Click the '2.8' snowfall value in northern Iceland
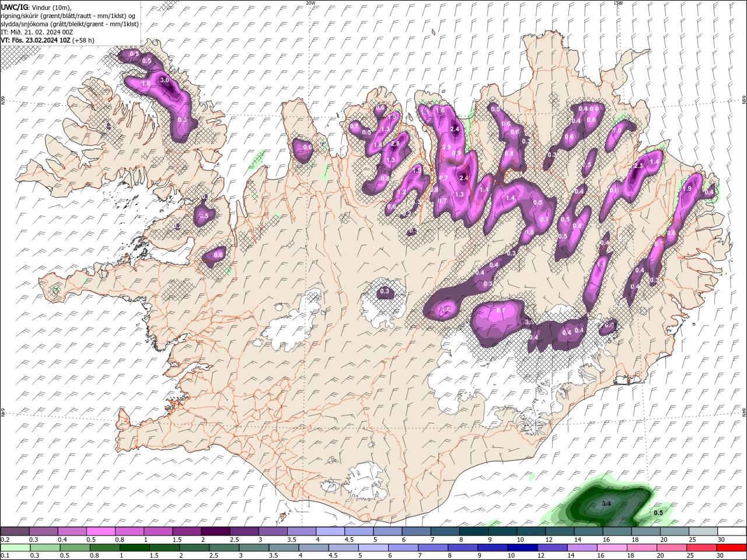747x560 pixels. point(395,144)
